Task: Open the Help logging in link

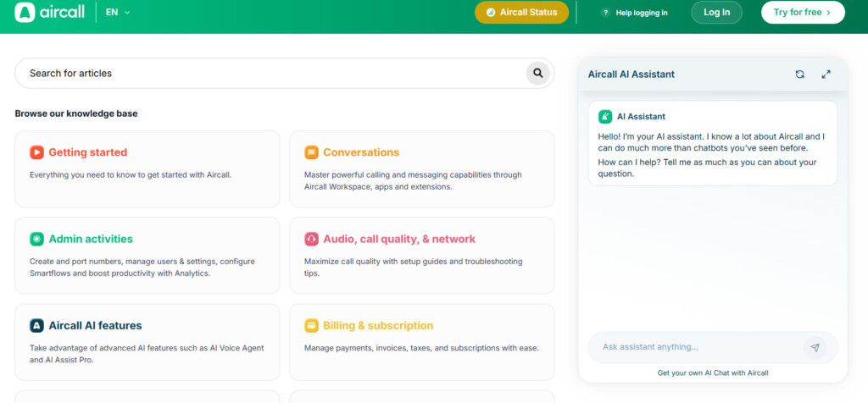Action: pos(642,13)
